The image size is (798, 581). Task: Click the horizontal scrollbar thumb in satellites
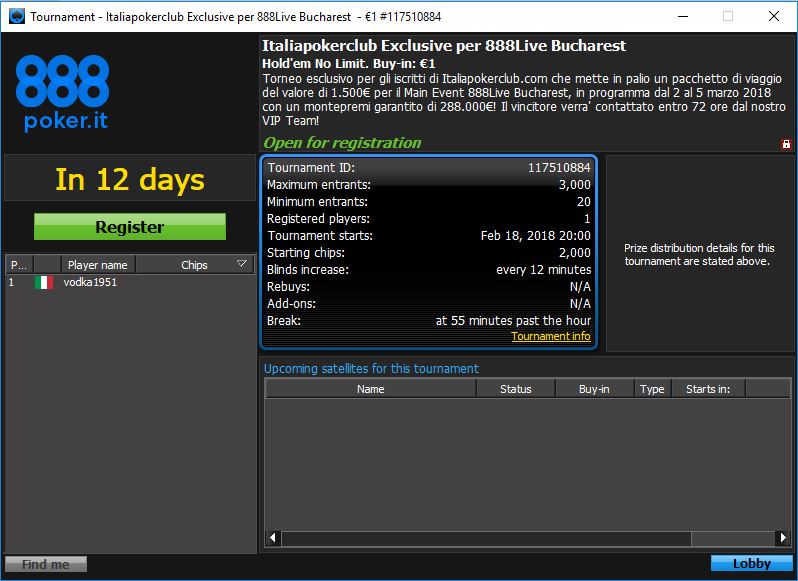point(487,538)
